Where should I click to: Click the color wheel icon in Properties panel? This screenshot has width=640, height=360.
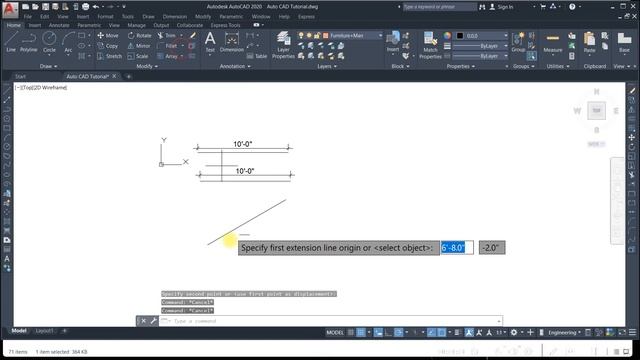[x=448, y=36]
